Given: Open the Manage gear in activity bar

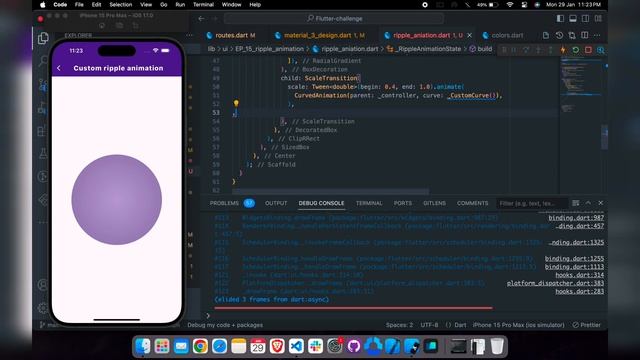Looking at the screenshot, I should (x=43, y=307).
